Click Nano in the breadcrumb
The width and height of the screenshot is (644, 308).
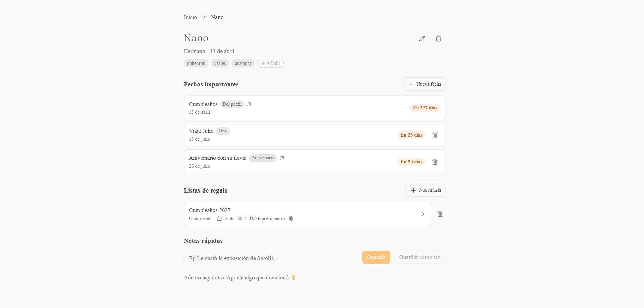[x=217, y=17]
